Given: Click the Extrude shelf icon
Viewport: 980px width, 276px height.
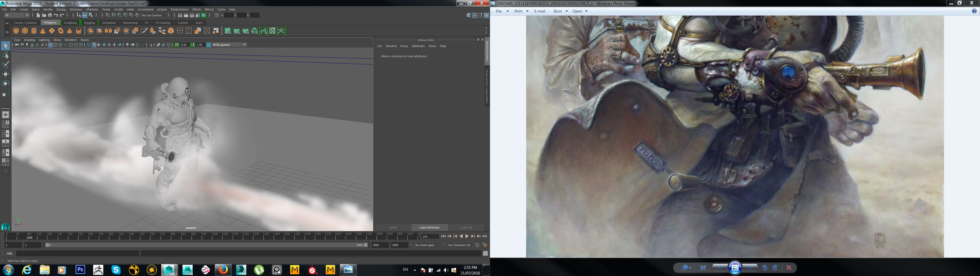Looking at the screenshot, I should coord(153,31).
